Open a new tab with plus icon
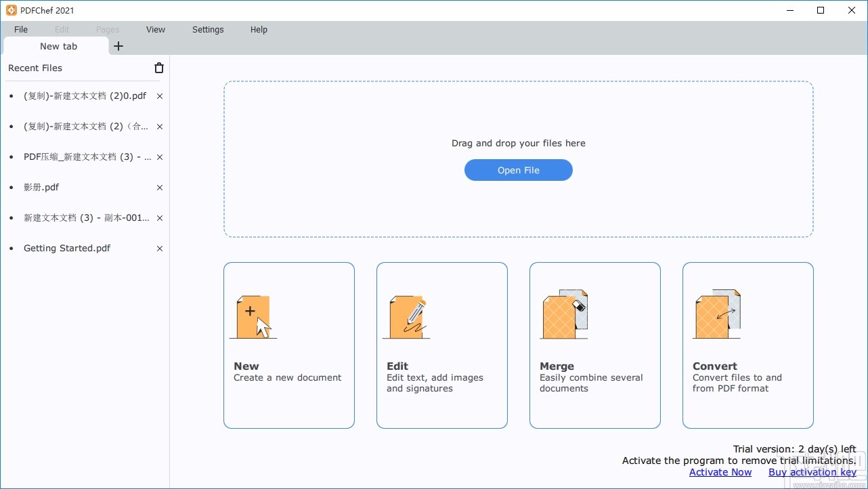This screenshot has height=489, width=868. coord(118,46)
